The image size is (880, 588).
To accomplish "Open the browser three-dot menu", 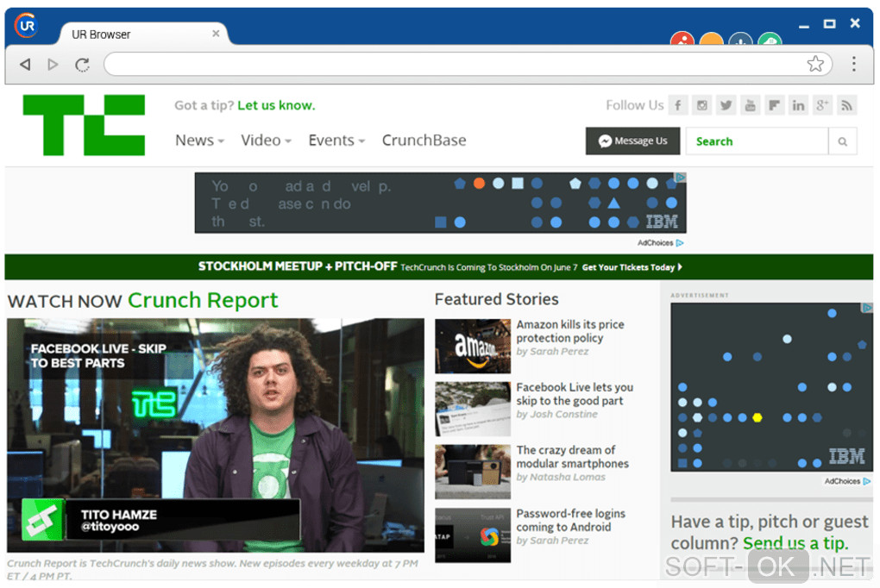I will [x=853, y=64].
